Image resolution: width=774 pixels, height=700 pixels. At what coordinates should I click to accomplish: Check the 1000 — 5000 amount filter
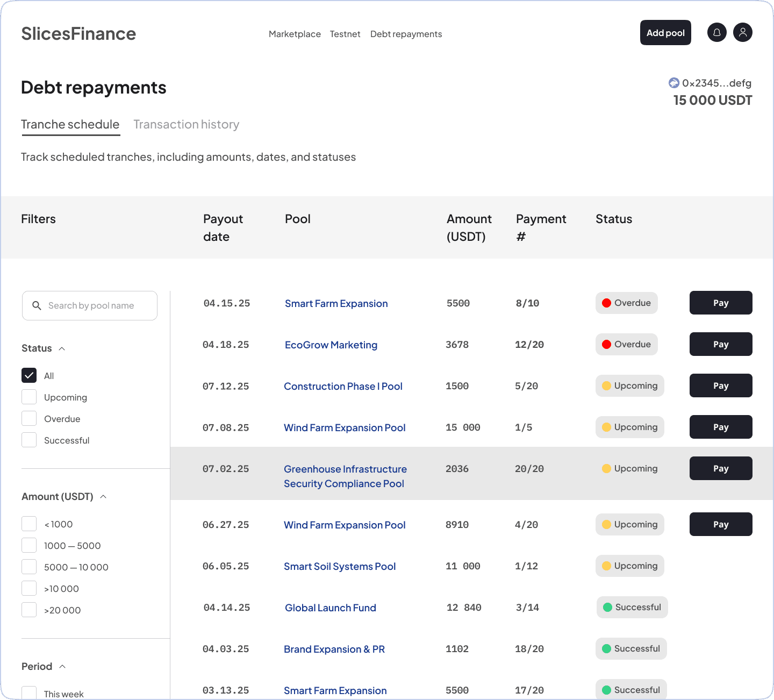point(29,545)
